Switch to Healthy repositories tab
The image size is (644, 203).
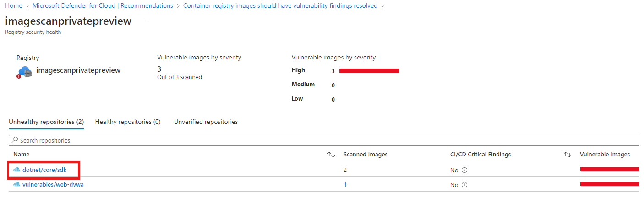(x=128, y=122)
